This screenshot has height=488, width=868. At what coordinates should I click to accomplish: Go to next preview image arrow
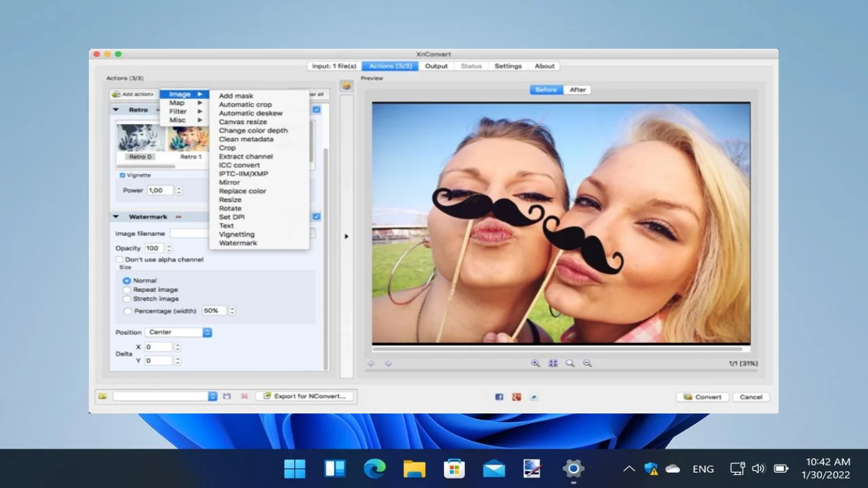point(389,363)
